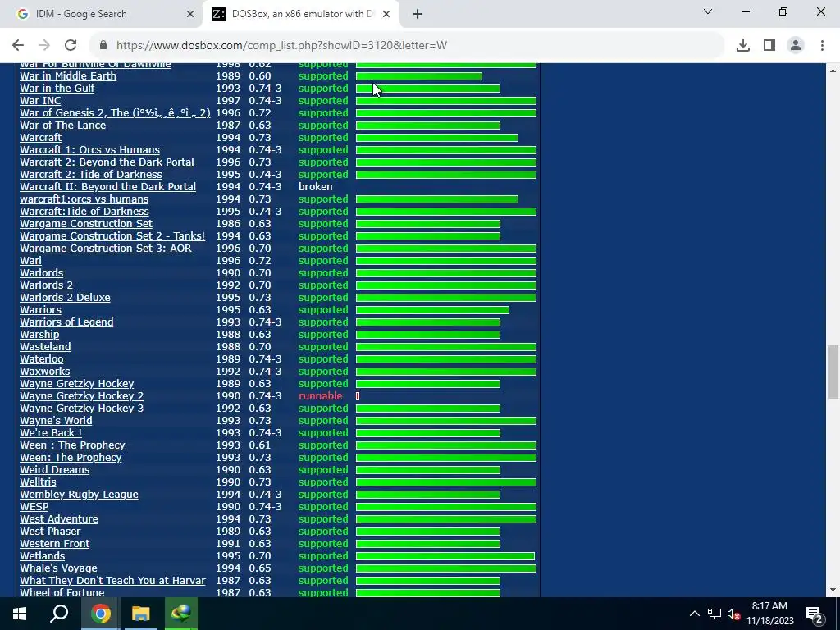Toggle Chrome side panel icon
This screenshot has height=630, width=840.
click(x=769, y=45)
